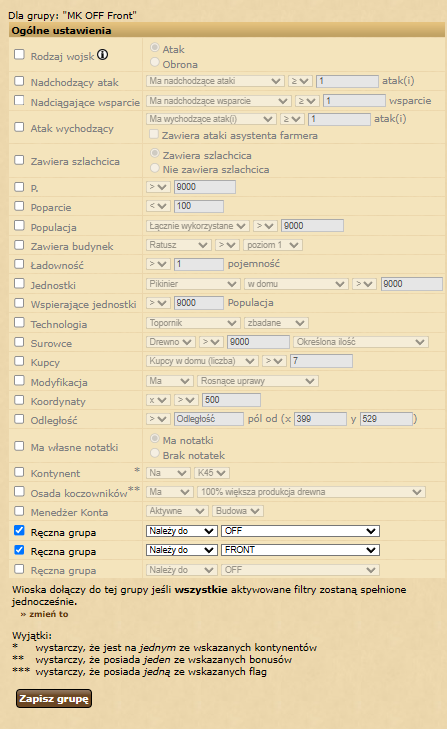Select the Brak notatek radio option
The image size is (447, 729).
pos(155,453)
